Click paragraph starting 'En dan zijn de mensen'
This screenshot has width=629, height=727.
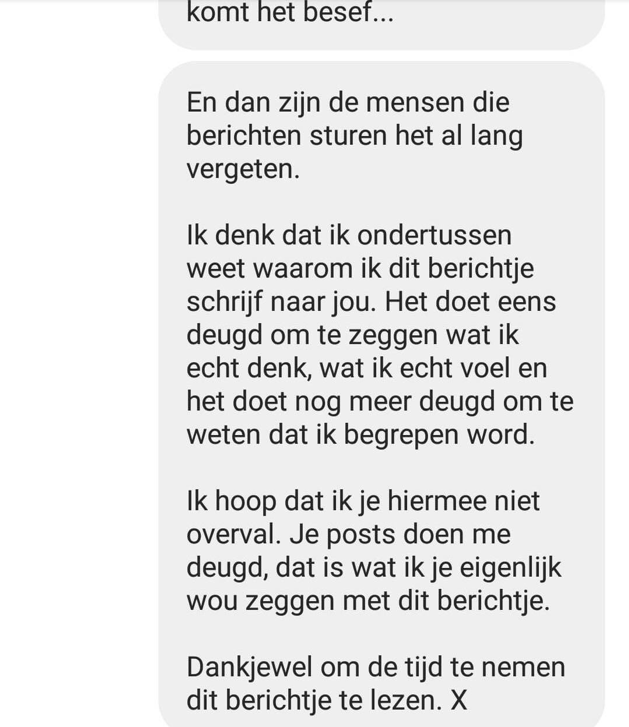tap(355, 135)
